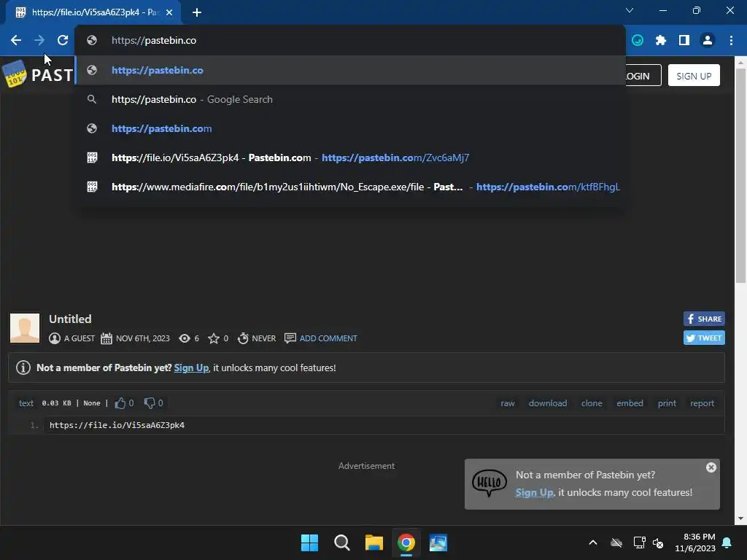Open a new browser tab with plus
Viewport: 747px width, 560px height.
click(197, 12)
